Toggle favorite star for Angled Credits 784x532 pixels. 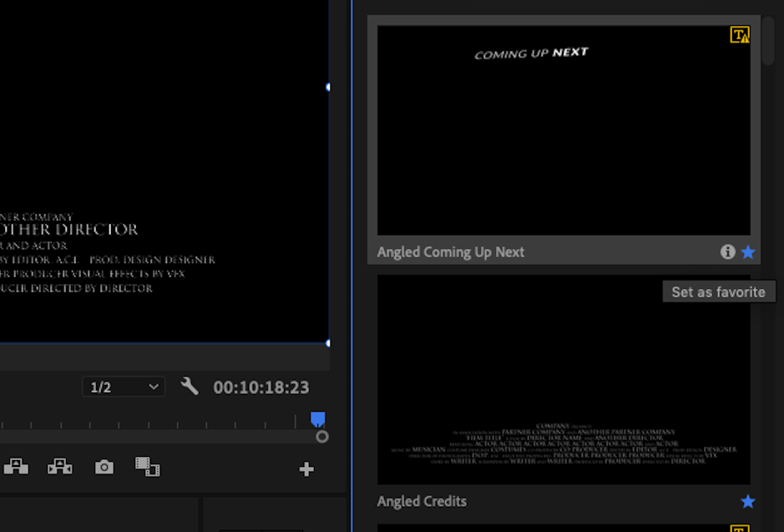pos(748,501)
